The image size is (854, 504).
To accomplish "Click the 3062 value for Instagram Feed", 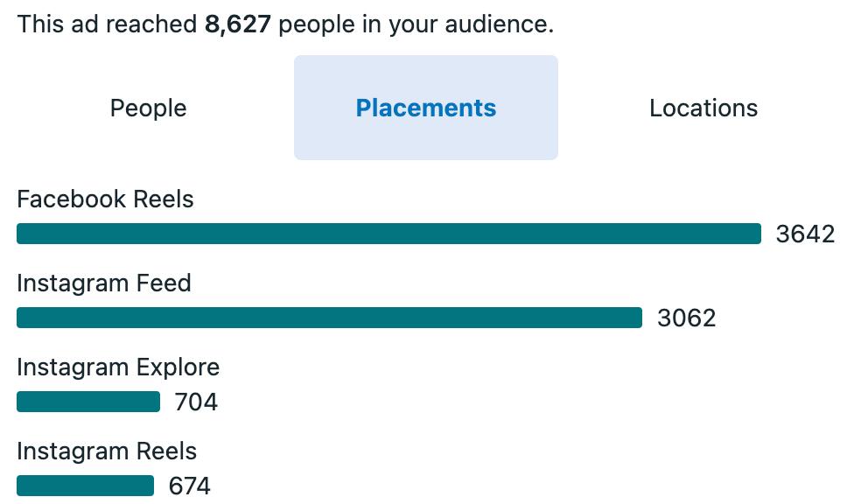I will pyautogui.click(x=686, y=318).
